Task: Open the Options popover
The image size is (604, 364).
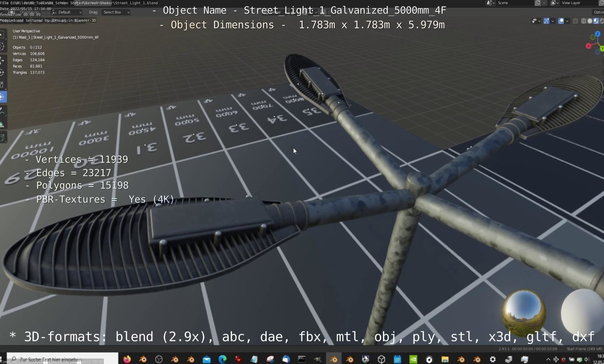Action: click(x=598, y=12)
